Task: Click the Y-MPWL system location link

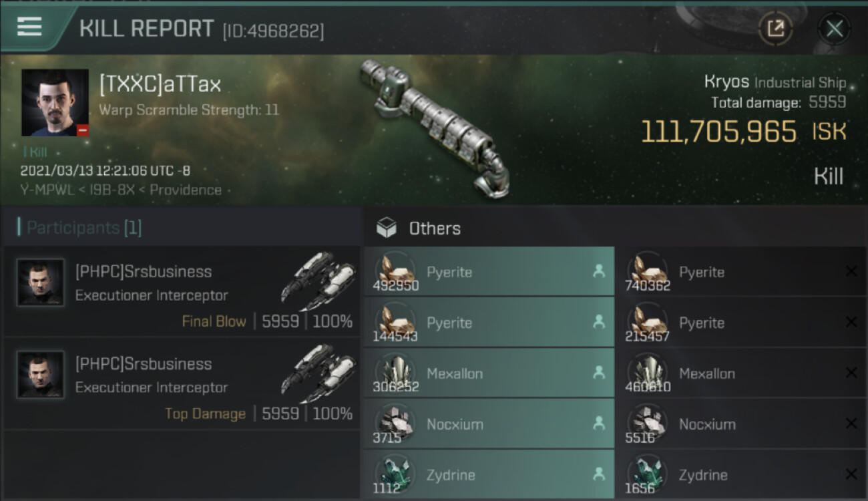Action: [46, 190]
